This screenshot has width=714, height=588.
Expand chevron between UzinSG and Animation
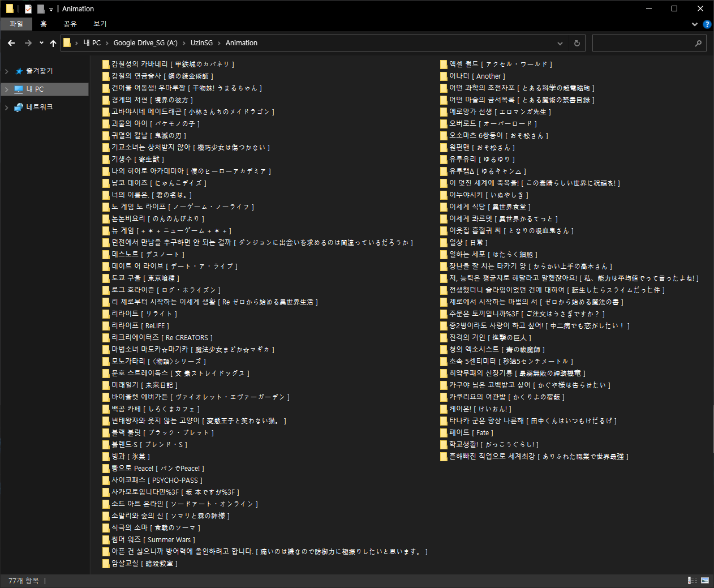pos(219,43)
